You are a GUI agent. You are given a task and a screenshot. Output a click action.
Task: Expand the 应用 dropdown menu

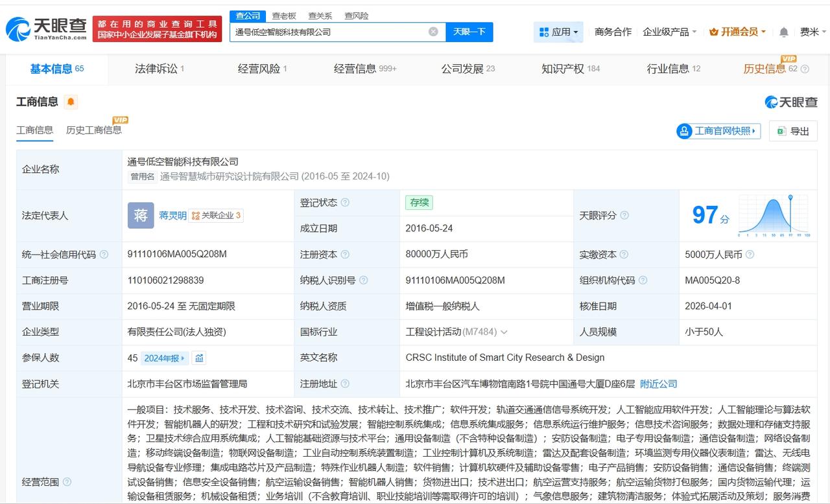coord(558,32)
